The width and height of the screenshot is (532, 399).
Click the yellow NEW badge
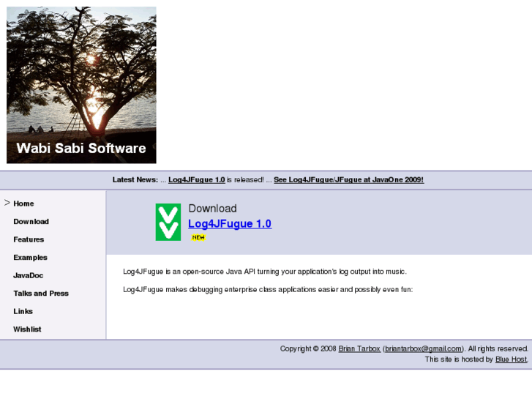pos(198,237)
